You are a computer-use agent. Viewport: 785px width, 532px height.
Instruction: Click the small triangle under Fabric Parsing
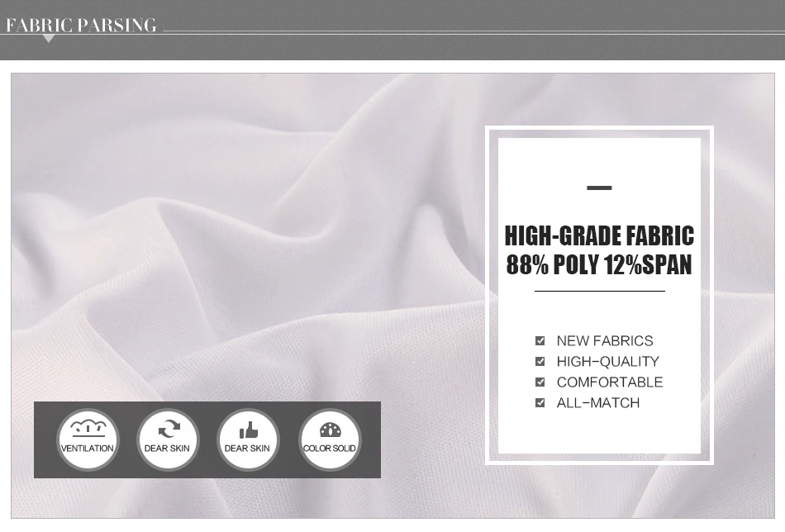point(48,39)
